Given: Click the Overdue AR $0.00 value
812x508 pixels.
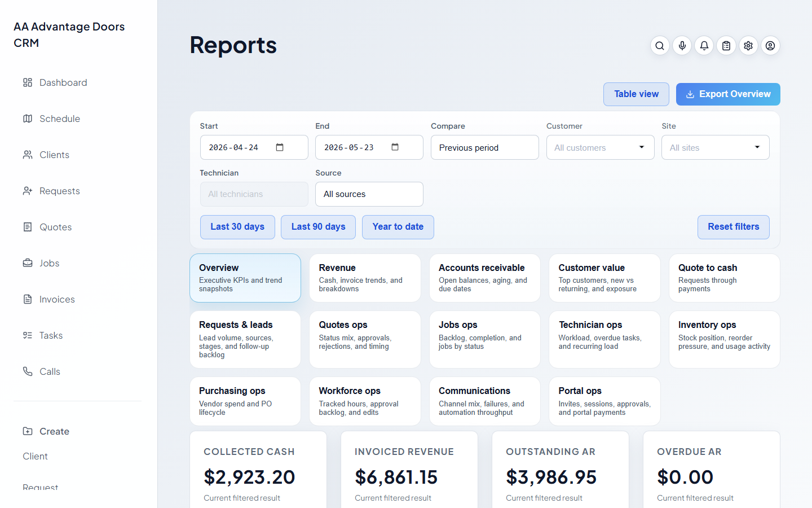Looking at the screenshot, I should 685,478.
